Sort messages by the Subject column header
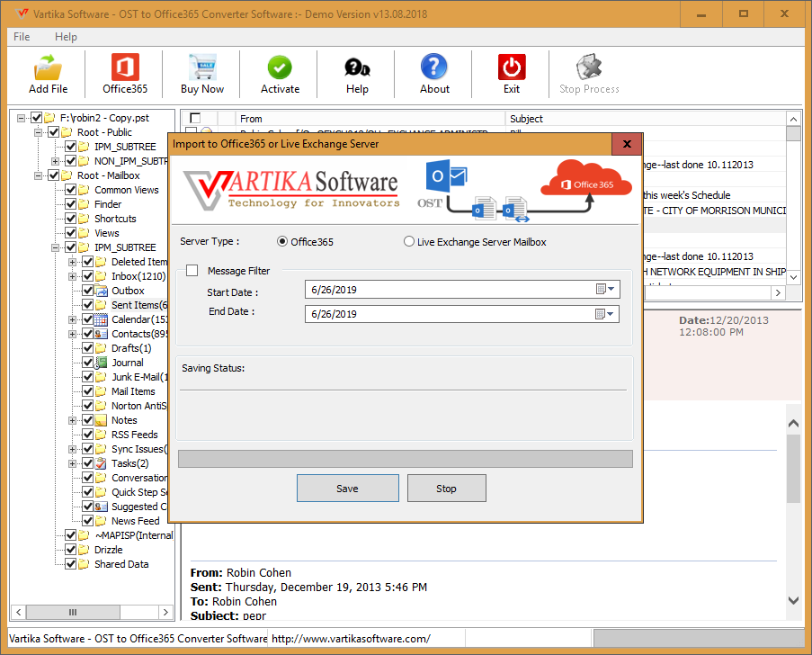This screenshot has height=655, width=812. tap(646, 119)
